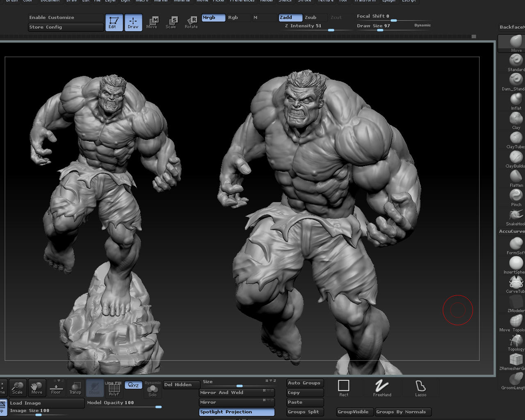525x420 pixels.
Task: Pick the Clay brush
Action: coord(516,121)
